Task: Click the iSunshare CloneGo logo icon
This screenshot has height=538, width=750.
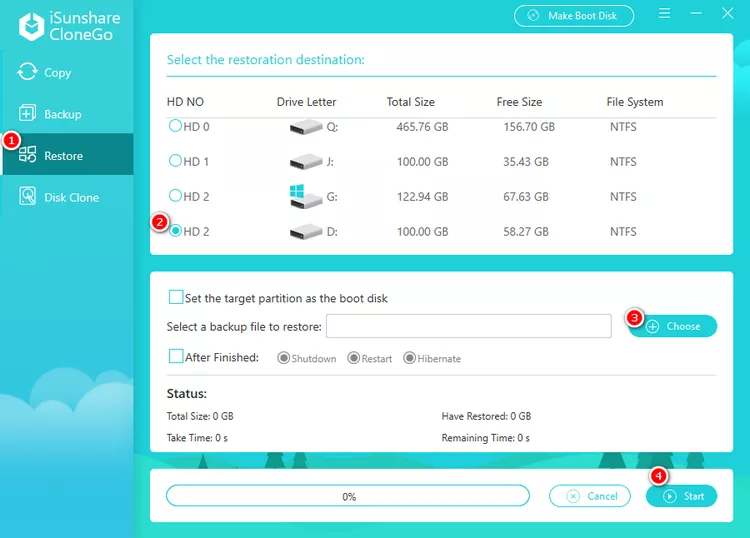Action: 32,26
